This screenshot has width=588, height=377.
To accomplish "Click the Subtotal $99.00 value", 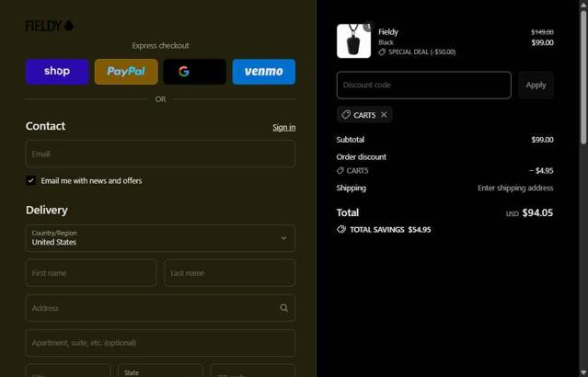I will click(542, 140).
